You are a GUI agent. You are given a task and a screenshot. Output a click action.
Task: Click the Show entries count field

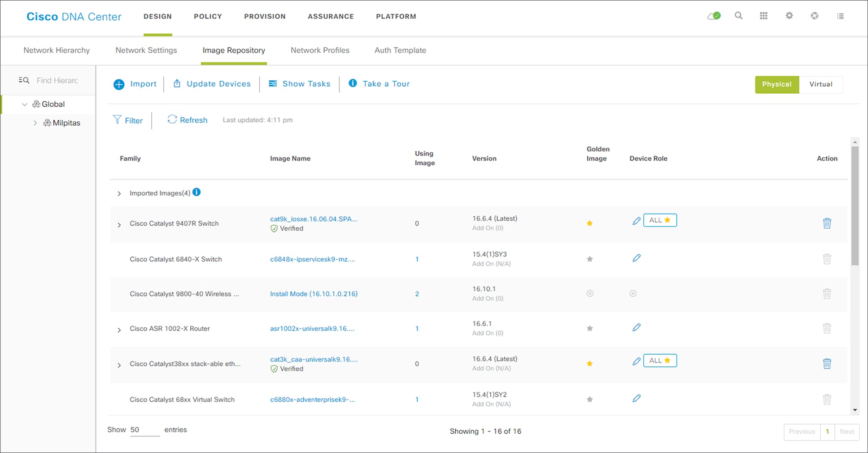coord(145,430)
